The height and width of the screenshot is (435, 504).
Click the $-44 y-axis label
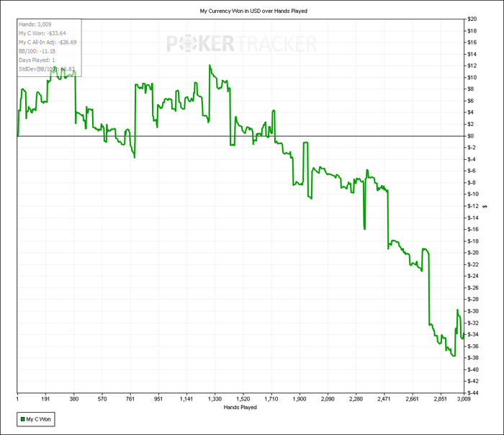[x=473, y=393]
